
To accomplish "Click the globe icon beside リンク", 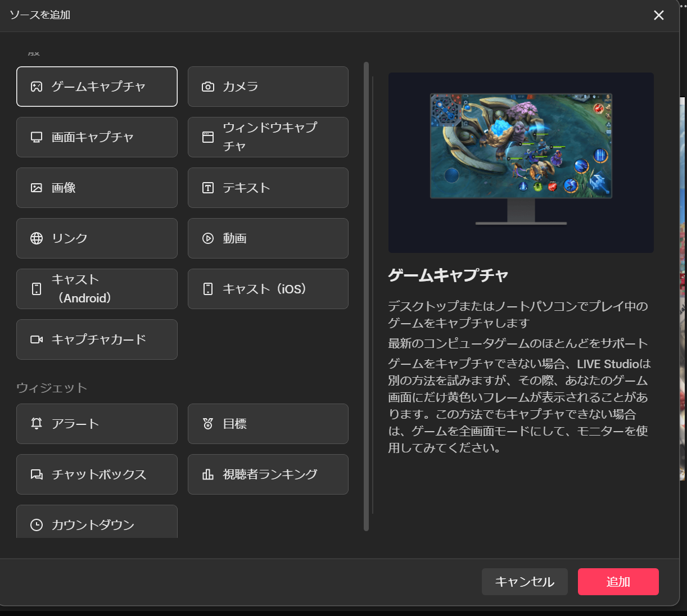I will click(x=37, y=238).
